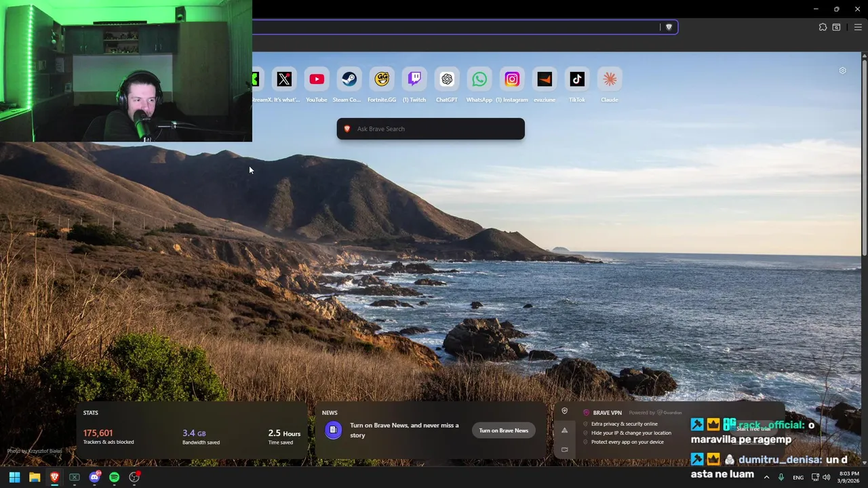Click the 3.4 GB bandwidth saved stat
The image size is (868, 488).
coord(201,436)
